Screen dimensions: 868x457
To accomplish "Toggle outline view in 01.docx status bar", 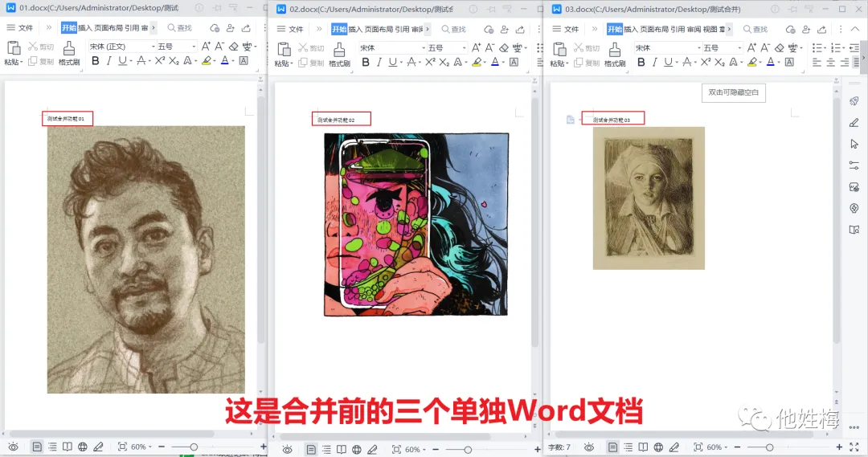I will click(52, 447).
